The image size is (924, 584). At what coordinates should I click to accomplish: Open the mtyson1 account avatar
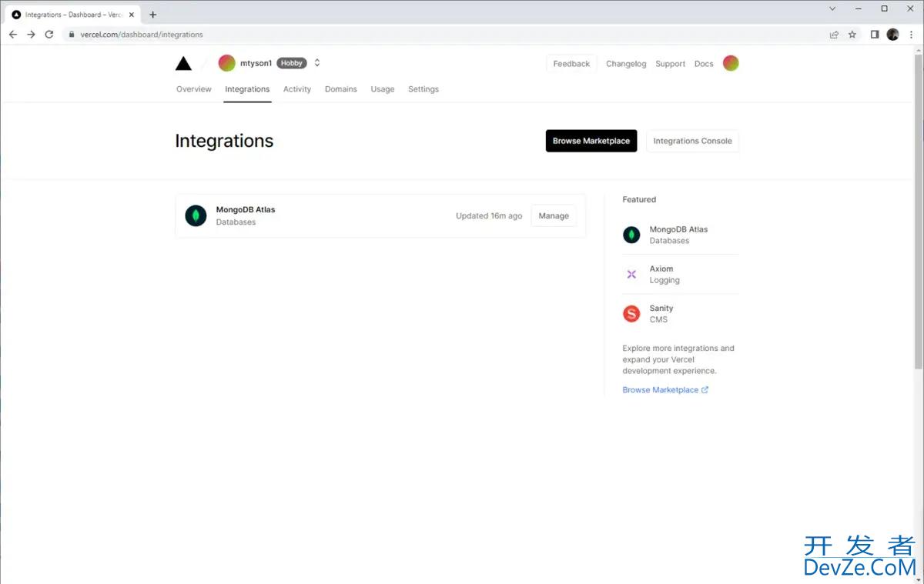[x=226, y=63]
